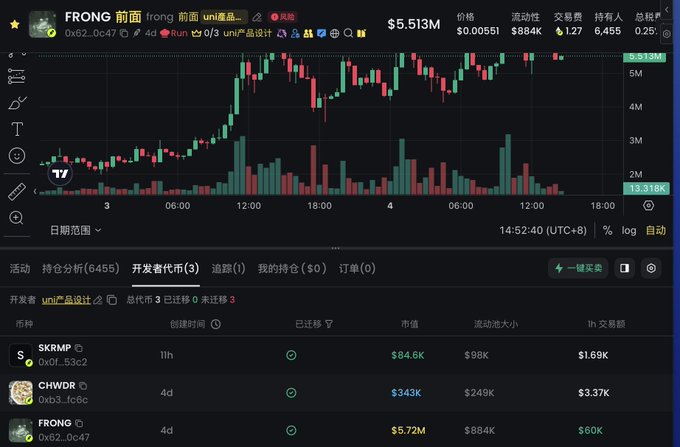This screenshot has height=447, width=680.
Task: Open table settings gear beside layout icon
Action: pos(651,268)
